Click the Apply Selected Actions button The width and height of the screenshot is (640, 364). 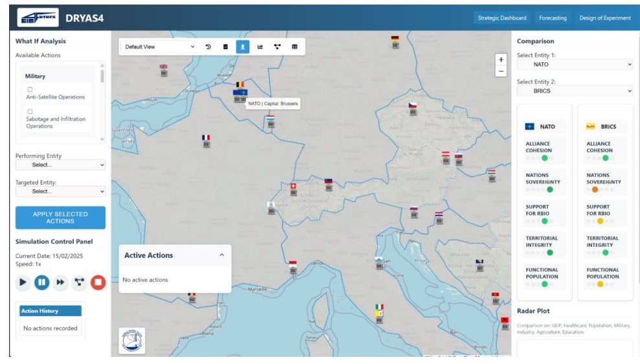tap(60, 218)
